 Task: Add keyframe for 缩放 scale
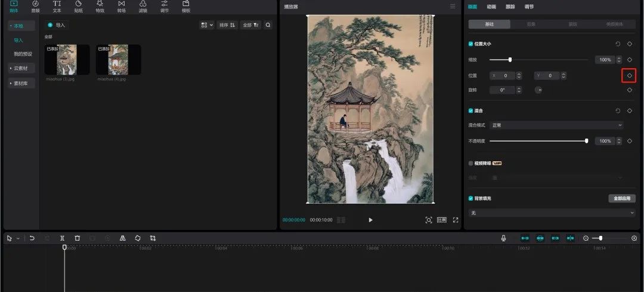pos(629,60)
